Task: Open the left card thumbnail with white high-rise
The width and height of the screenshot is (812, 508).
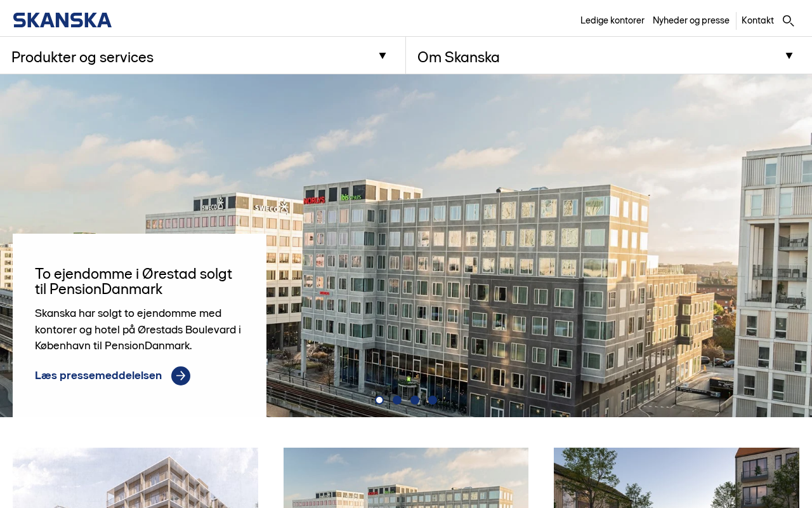Action: 135,478
